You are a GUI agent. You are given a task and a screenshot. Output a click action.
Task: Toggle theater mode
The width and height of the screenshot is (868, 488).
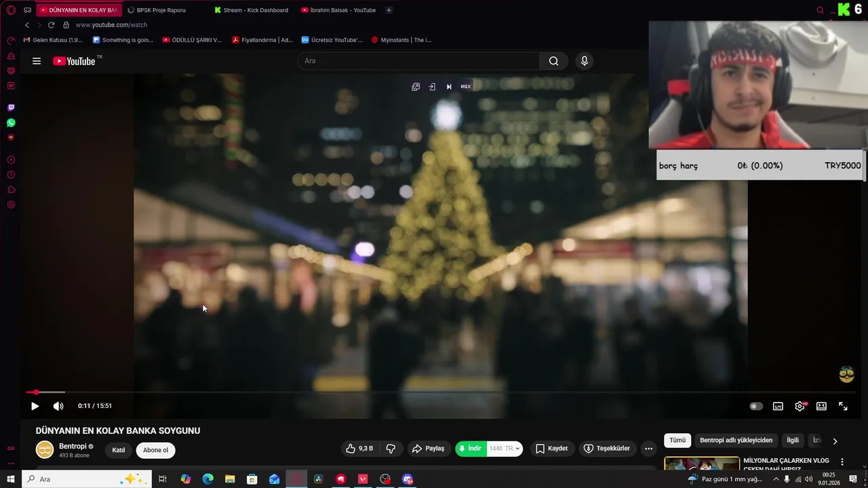click(821, 406)
